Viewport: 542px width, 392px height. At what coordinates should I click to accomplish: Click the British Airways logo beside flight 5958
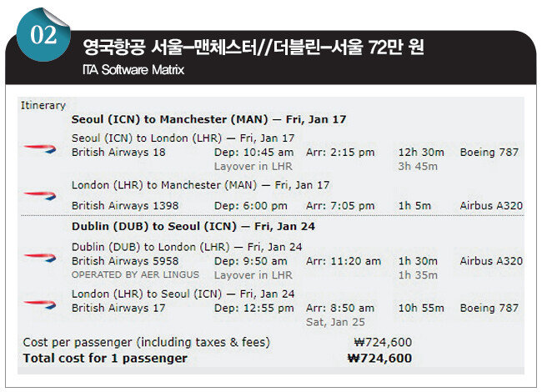pos(39,257)
